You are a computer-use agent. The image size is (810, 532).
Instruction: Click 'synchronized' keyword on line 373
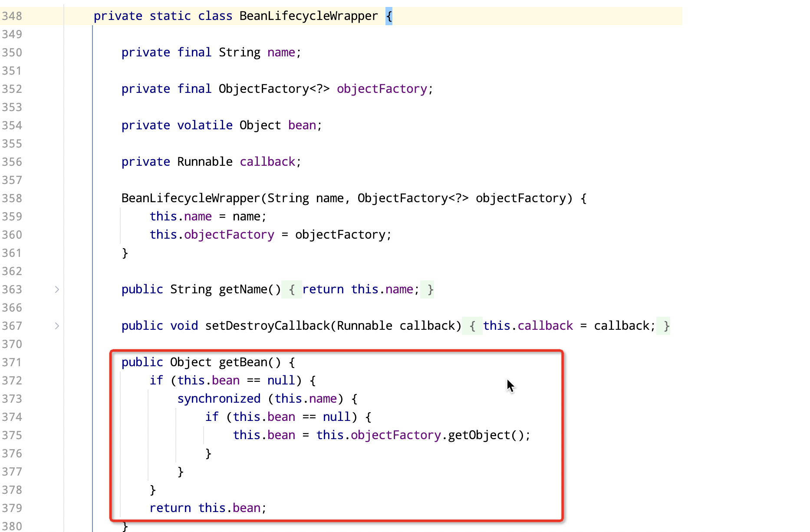coord(219,399)
